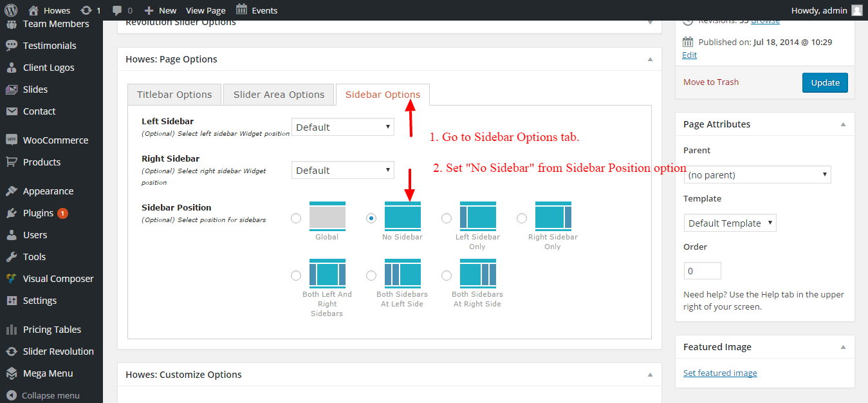Open the Parent page dropdown
This screenshot has width=868, height=403.
pos(757,175)
